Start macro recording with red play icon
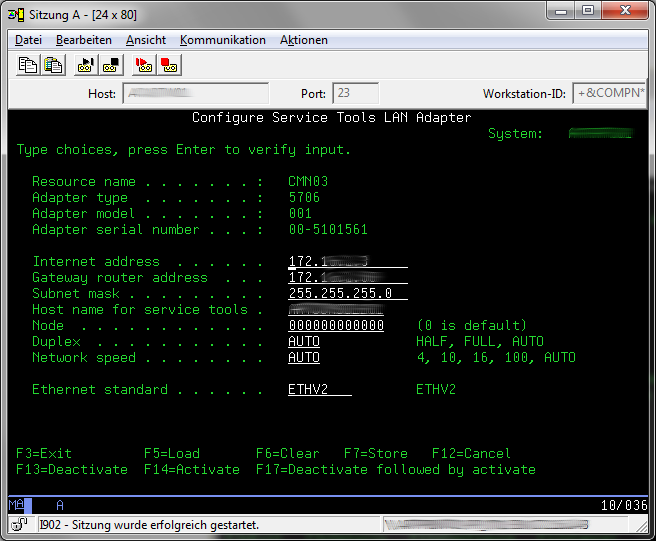 click(x=144, y=65)
